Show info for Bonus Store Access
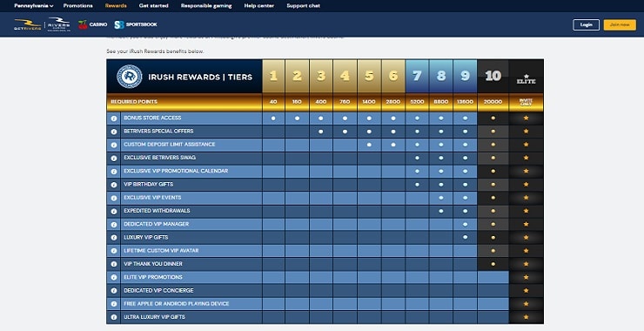Viewport: 644px width, 331px height. pos(114,118)
